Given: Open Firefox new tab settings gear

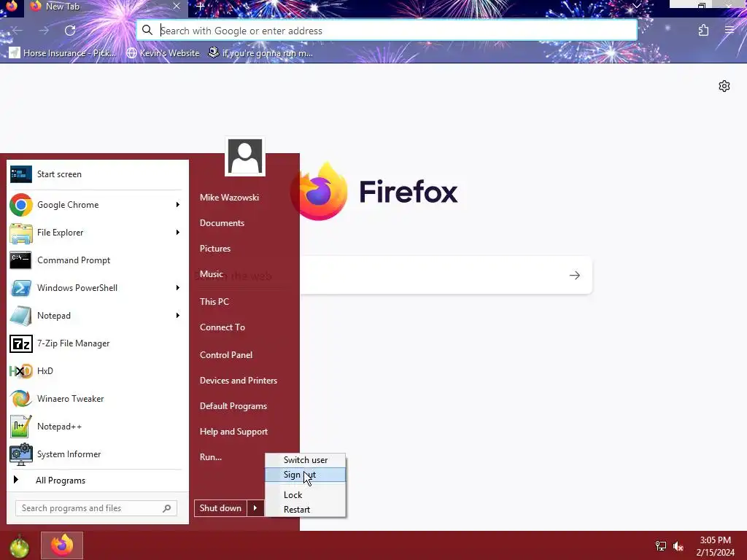Looking at the screenshot, I should (x=724, y=86).
